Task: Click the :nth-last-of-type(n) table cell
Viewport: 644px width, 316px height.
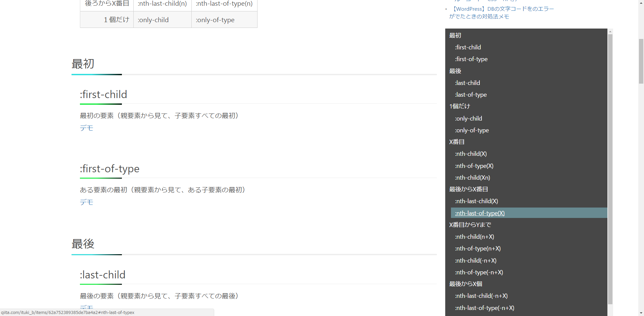Action: point(223,4)
